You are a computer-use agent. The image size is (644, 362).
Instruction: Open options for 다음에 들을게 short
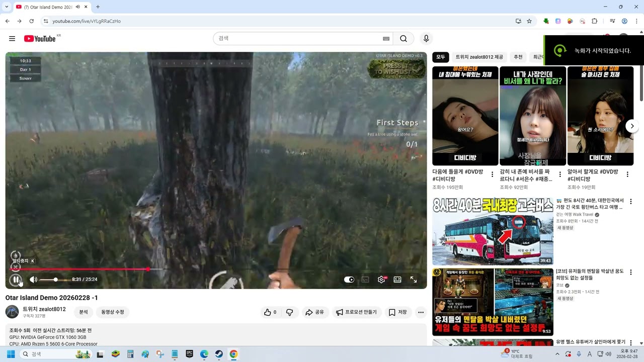[492, 174]
